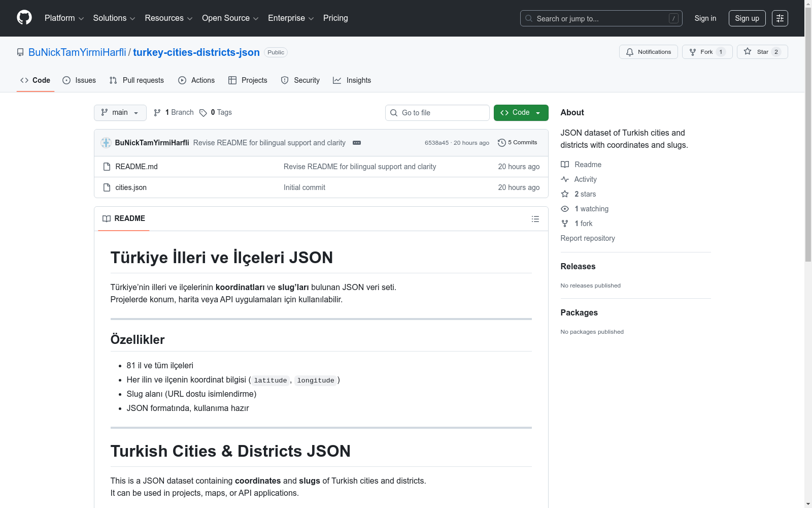Image resolution: width=812 pixels, height=508 pixels.
Task: Click the repository book icon beside owner name
Action: pos(20,52)
